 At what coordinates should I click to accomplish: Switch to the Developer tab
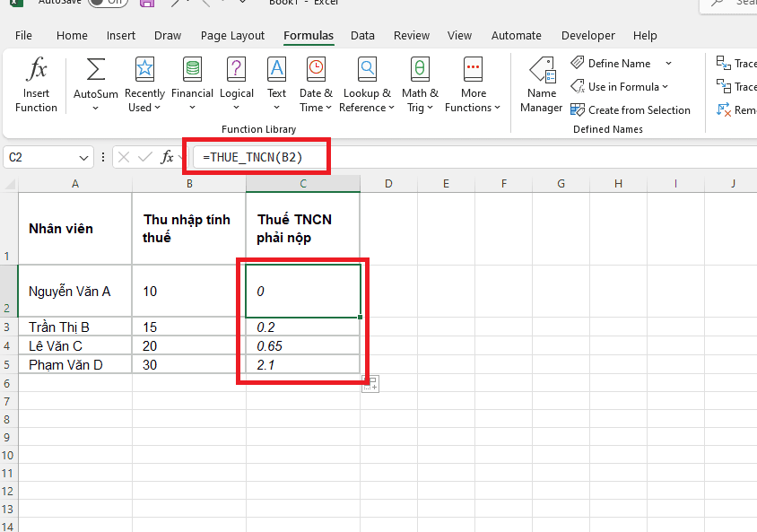click(x=588, y=36)
